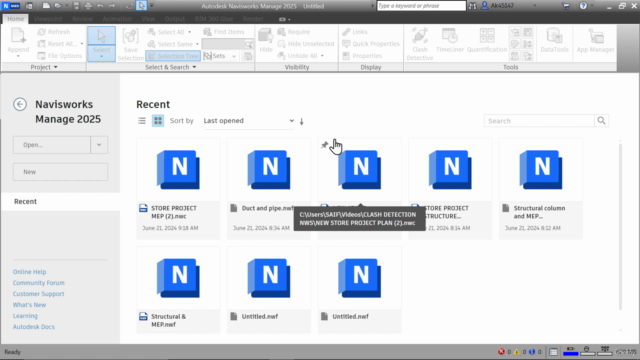Screen dimensions: 640x360
Task: Open the Customer Support link
Action: click(x=38, y=294)
